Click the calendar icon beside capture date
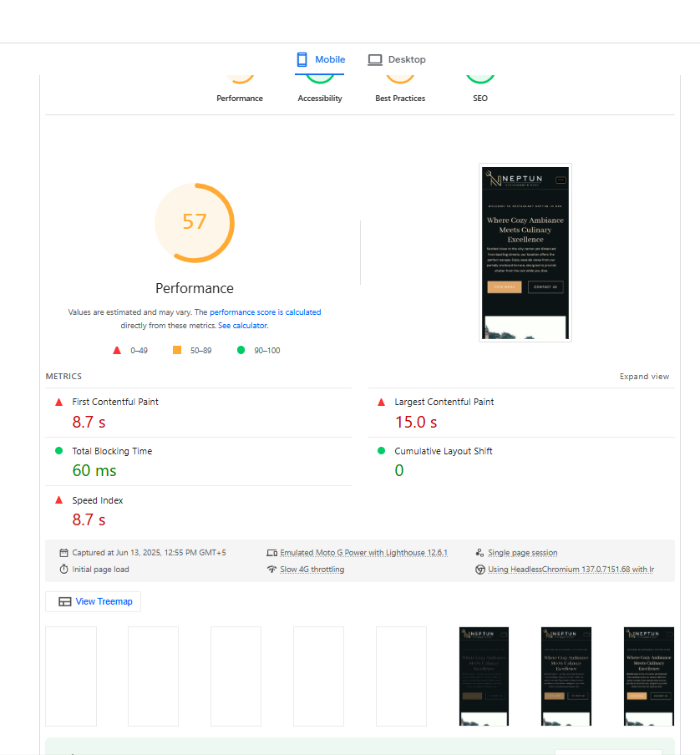The width and height of the screenshot is (700, 755). (x=63, y=553)
